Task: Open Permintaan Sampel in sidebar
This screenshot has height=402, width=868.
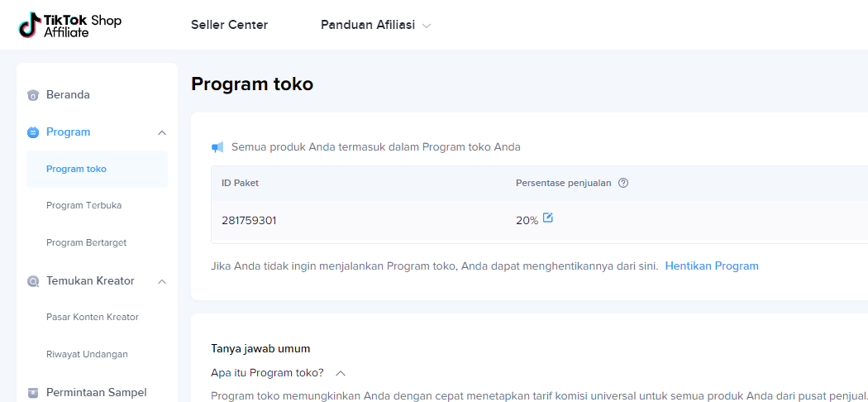Action: 96,392
